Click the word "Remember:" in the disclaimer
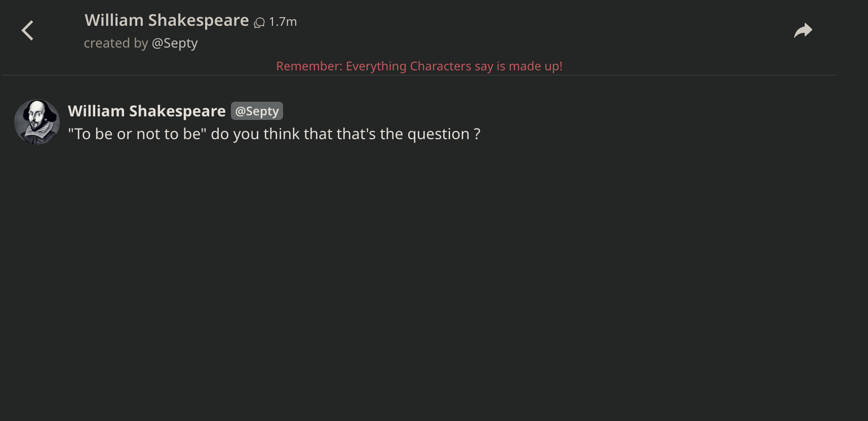The height and width of the screenshot is (421, 868). [x=309, y=66]
